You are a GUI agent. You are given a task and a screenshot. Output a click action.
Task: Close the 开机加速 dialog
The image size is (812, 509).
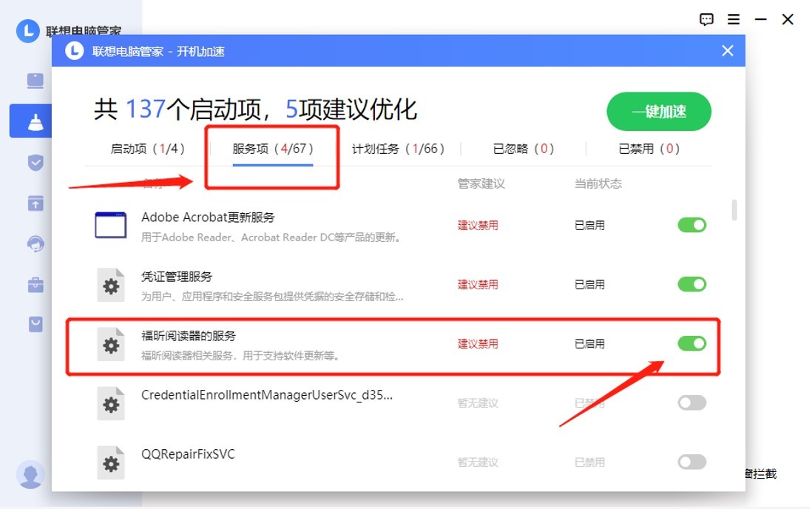[x=728, y=51]
